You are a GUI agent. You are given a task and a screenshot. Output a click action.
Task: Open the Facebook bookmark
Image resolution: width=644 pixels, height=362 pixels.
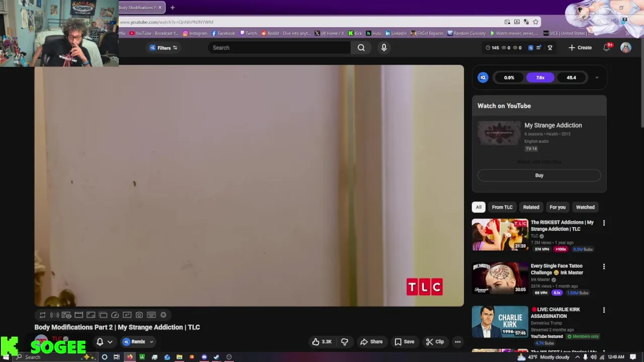pos(223,33)
